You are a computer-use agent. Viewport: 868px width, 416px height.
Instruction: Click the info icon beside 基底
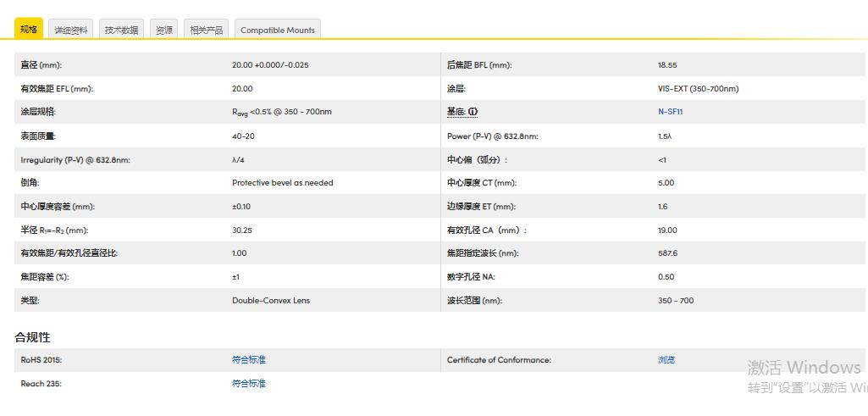pos(473,112)
